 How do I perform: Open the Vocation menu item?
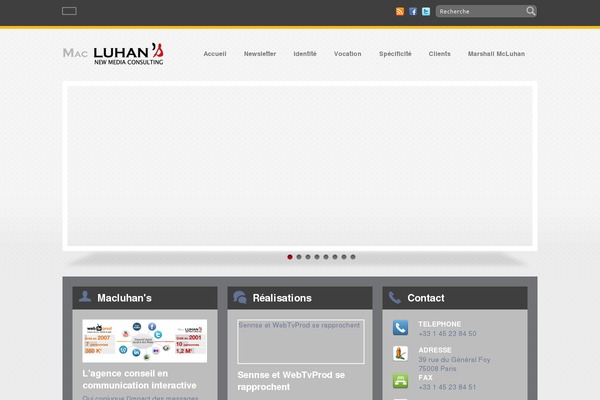(347, 54)
